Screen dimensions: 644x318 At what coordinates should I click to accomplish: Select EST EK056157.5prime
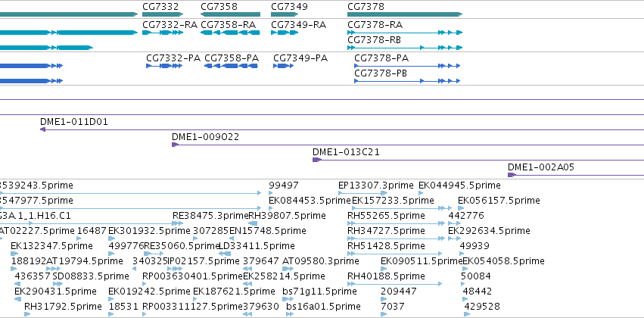tap(499, 201)
